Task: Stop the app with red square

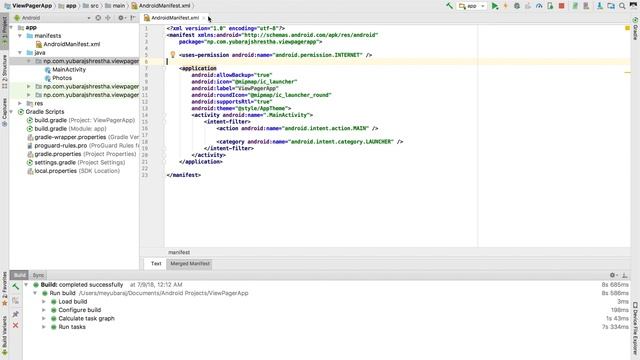Action: click(x=562, y=6)
